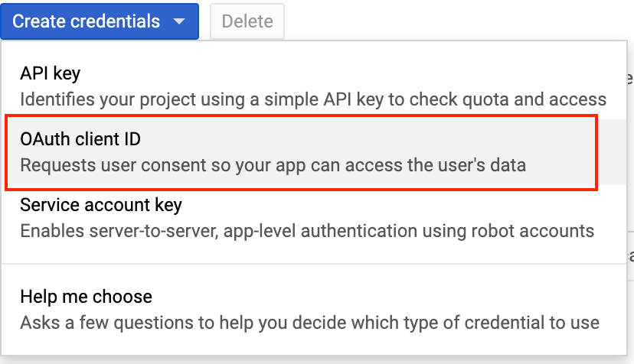
Task: Click the greyed-out Delete button
Action: pyautogui.click(x=247, y=21)
